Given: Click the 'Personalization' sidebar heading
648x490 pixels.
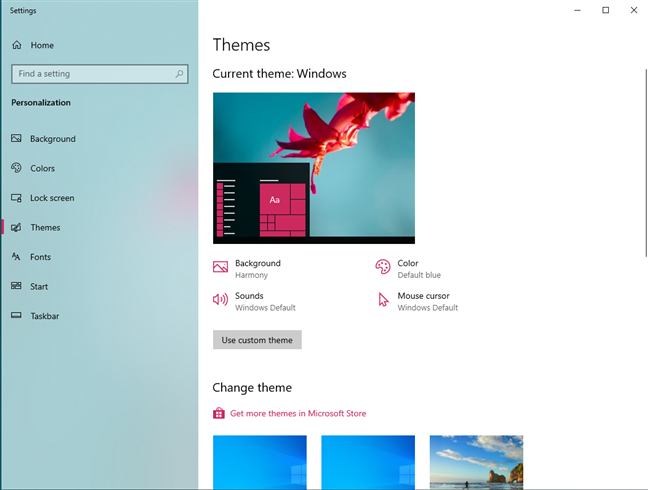Looking at the screenshot, I should [41, 102].
